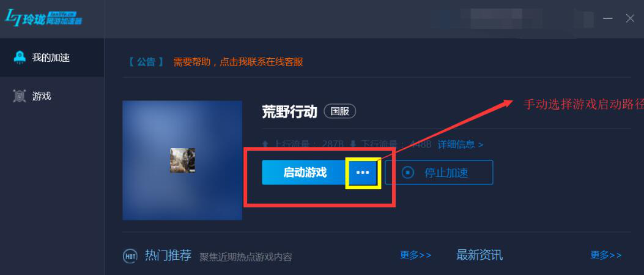
Task: Click the 启动游戏 button
Action: click(x=305, y=172)
